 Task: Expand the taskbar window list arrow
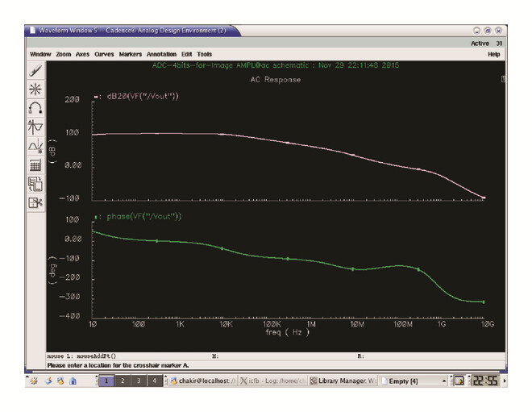tap(444, 381)
